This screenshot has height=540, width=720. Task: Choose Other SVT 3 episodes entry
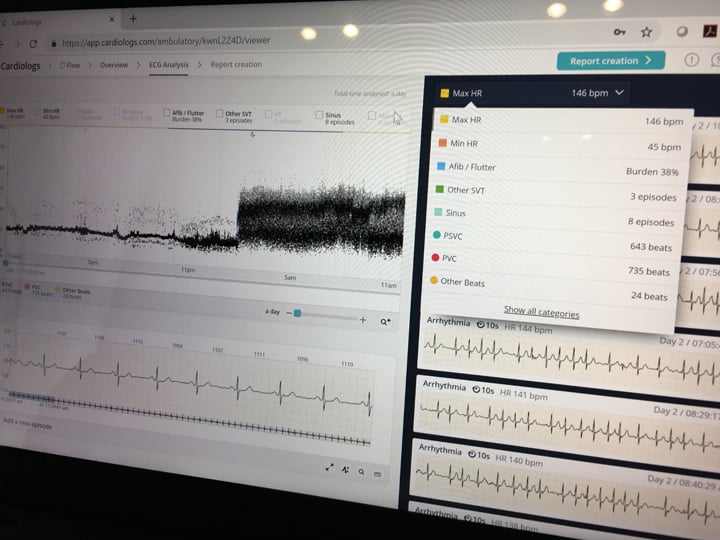click(557, 193)
